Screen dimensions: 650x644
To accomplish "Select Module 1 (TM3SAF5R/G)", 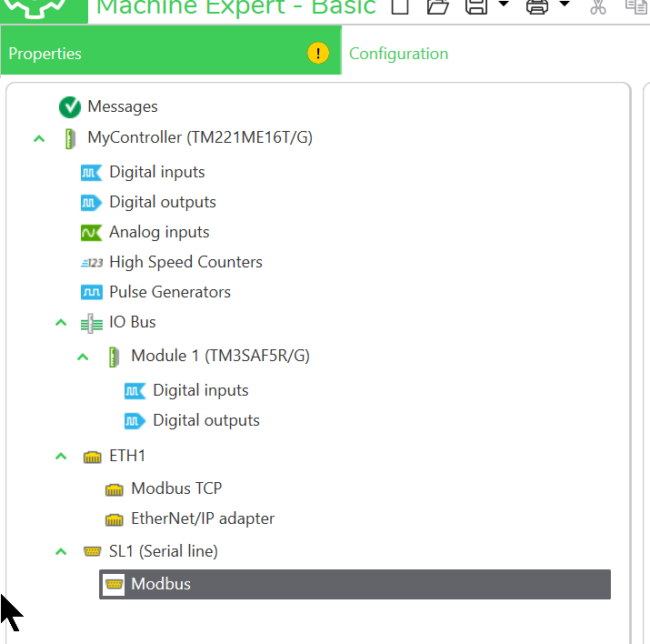I will tap(221, 357).
